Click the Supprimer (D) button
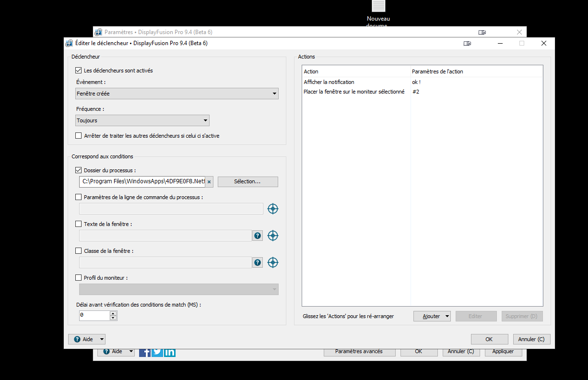The width and height of the screenshot is (588, 380). click(x=522, y=316)
